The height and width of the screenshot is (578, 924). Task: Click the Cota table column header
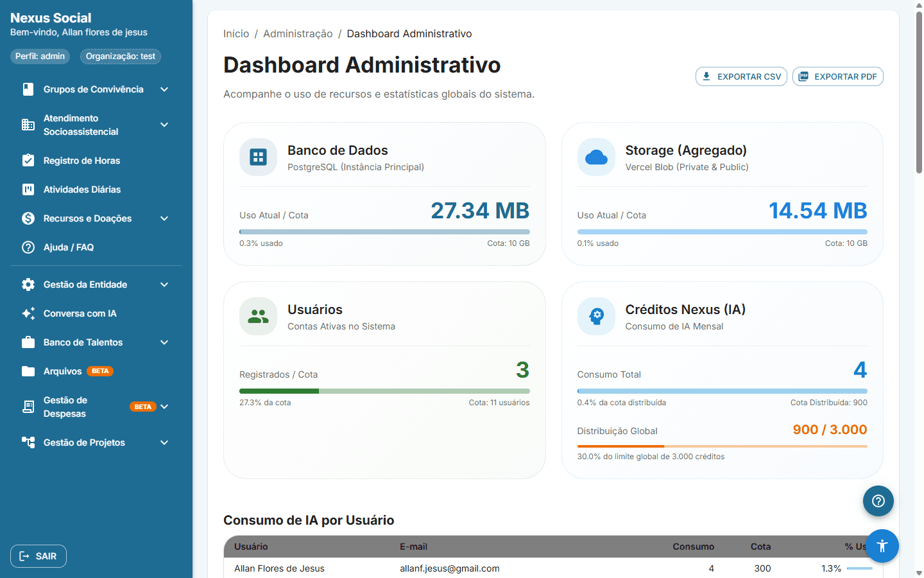coord(760,547)
